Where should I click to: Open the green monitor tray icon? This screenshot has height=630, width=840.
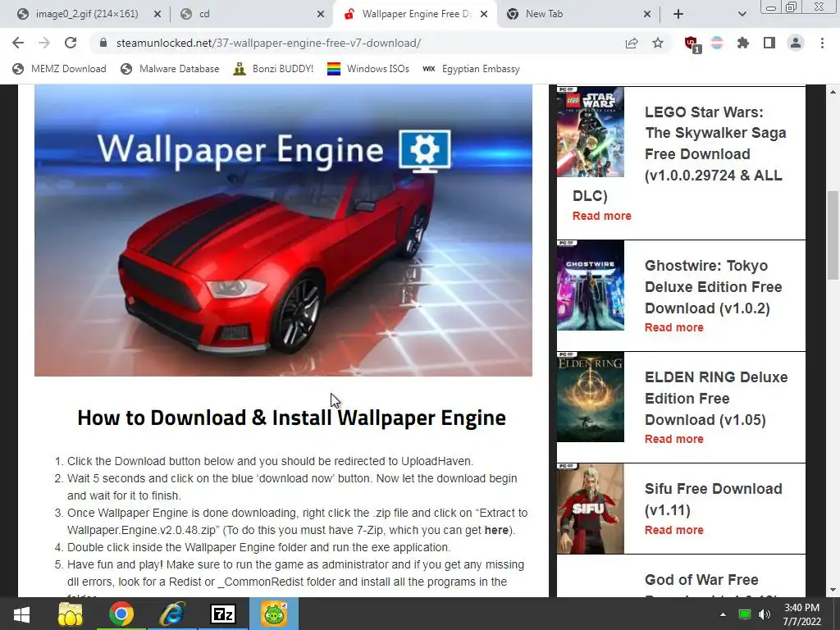coord(745,614)
